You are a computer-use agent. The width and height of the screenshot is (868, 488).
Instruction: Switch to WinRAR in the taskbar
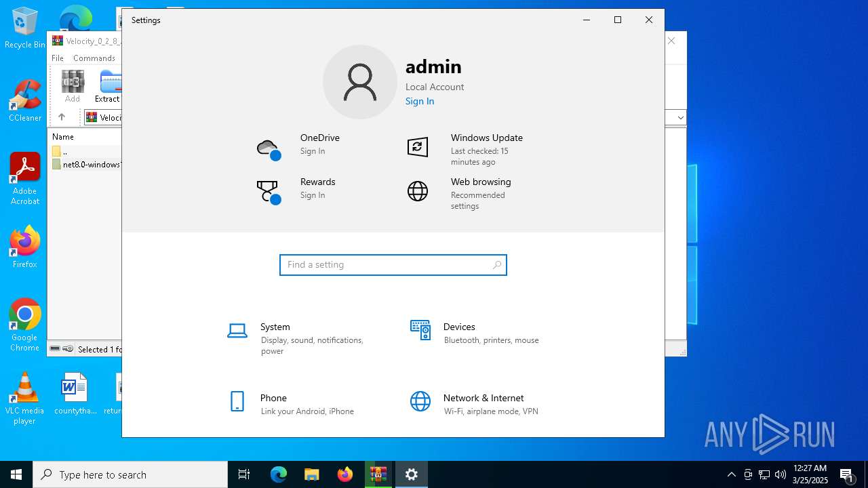point(378,474)
